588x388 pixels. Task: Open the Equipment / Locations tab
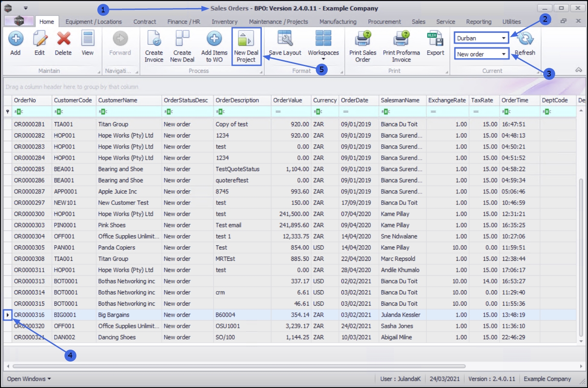pos(93,21)
